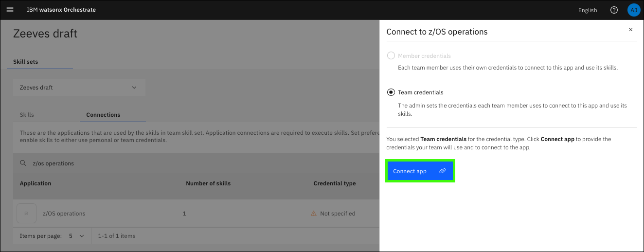
Task: Click the Not specified warning icon
Action: 314,214
